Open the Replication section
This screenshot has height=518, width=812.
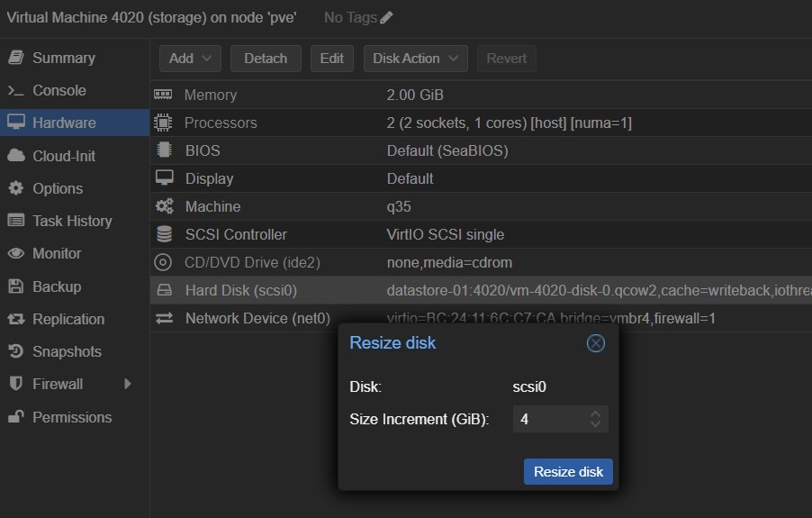(x=68, y=319)
